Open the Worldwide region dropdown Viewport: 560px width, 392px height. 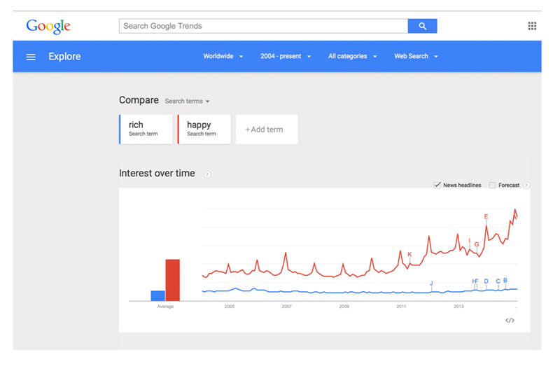pos(223,56)
